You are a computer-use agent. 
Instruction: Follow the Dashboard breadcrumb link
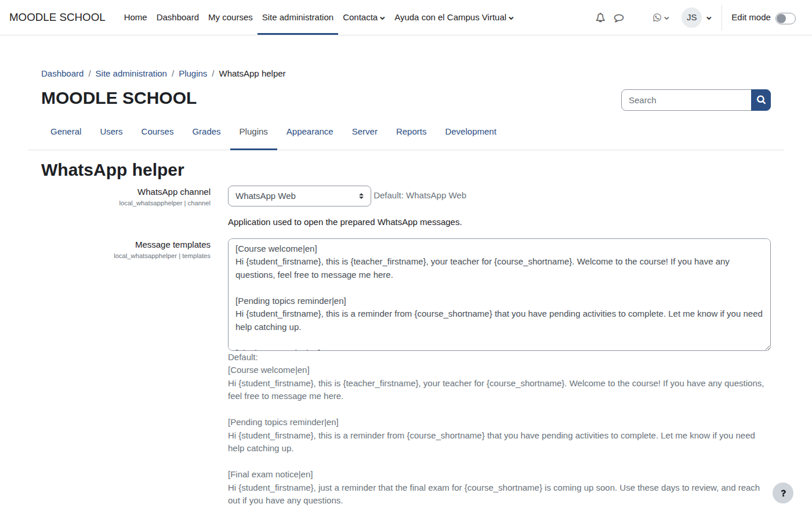tap(63, 74)
